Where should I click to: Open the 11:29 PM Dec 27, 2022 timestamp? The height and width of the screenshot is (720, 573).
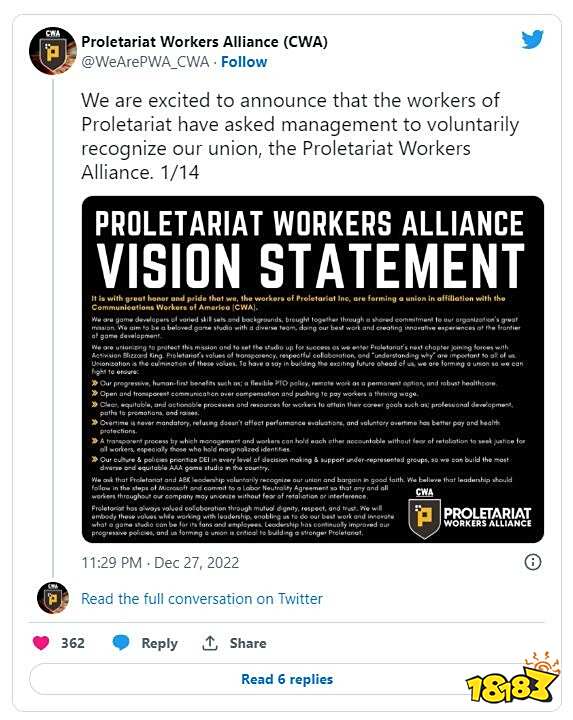160,562
